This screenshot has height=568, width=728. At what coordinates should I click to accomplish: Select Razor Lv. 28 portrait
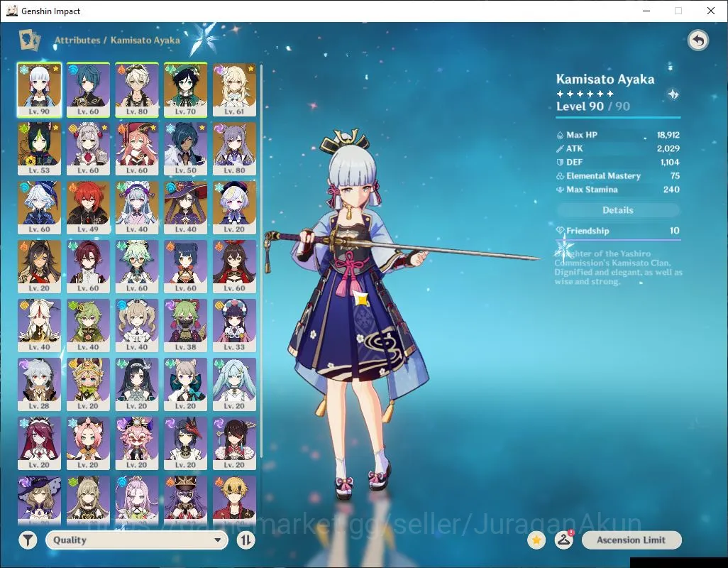click(40, 385)
